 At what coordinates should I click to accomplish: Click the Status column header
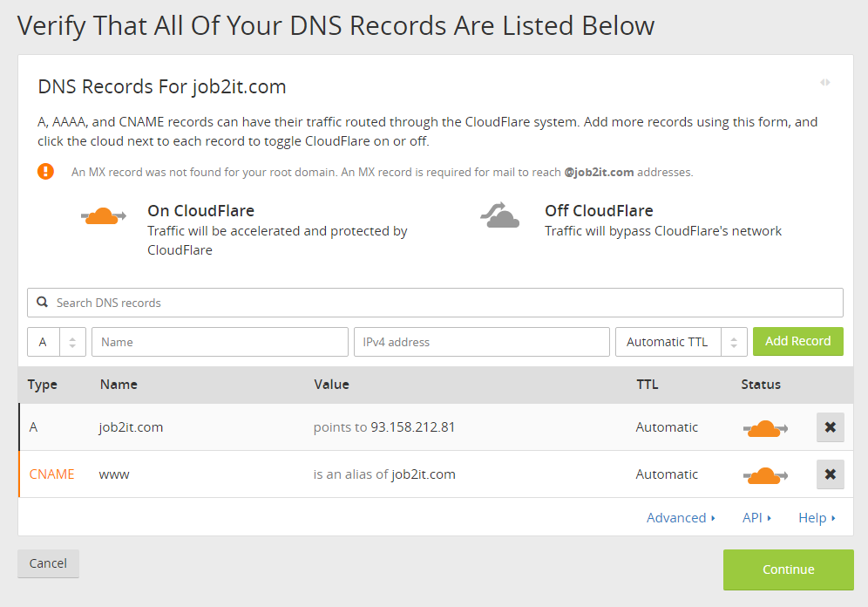761,385
